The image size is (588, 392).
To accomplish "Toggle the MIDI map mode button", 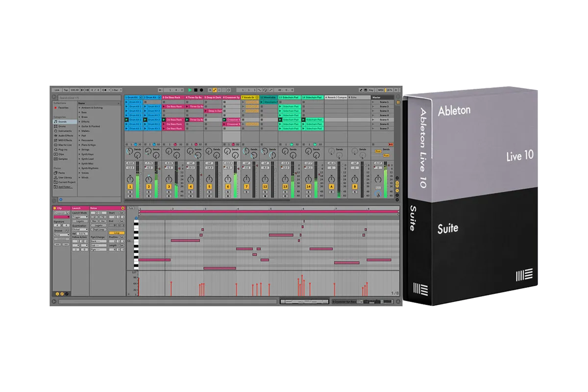I will pyautogui.click(x=381, y=90).
